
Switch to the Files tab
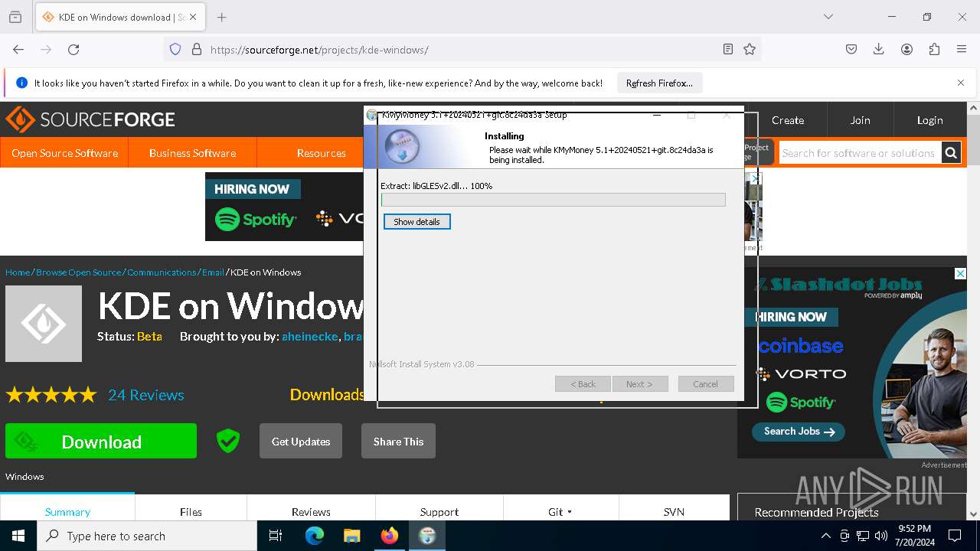tap(191, 510)
